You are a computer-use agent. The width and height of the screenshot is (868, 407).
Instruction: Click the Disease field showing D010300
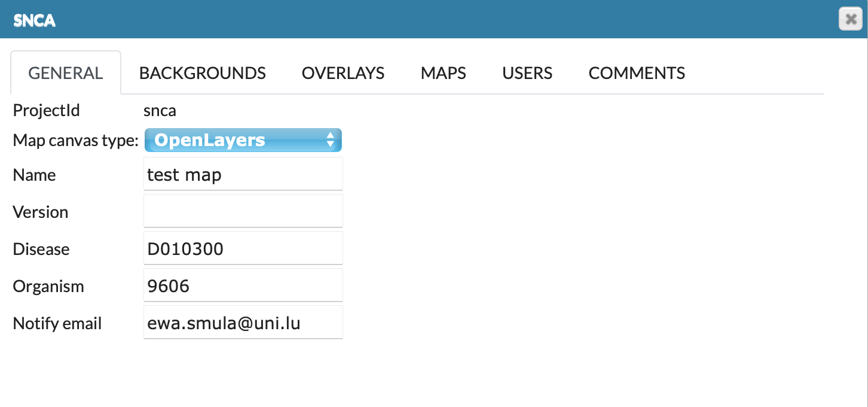coord(243,248)
